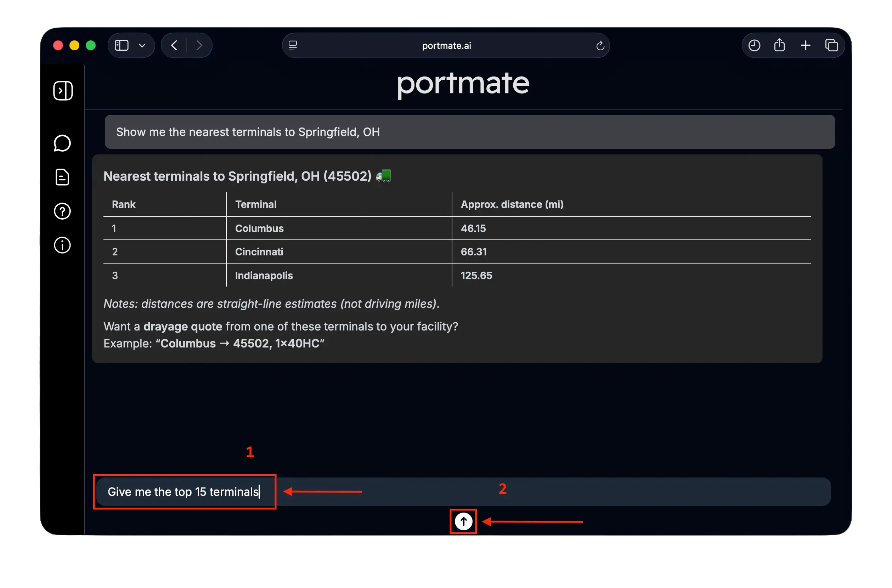The width and height of the screenshot is (892, 588).
Task: Open the help question mark icon
Action: point(62,211)
